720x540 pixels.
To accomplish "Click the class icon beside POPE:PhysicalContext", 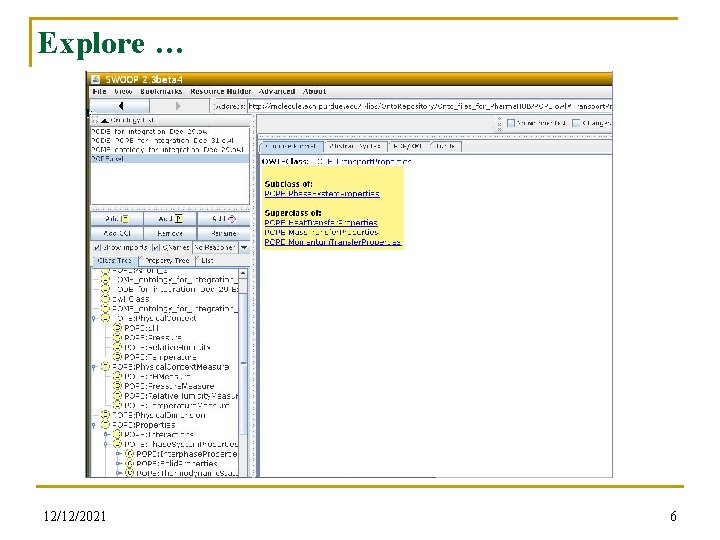I will click(105, 318).
